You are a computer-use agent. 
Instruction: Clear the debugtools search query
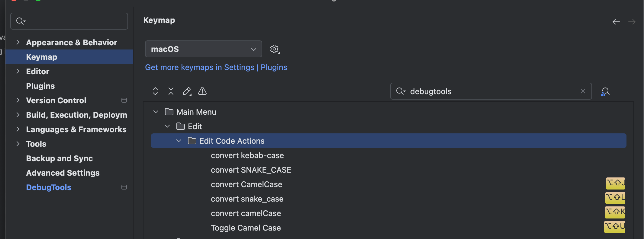(x=583, y=91)
